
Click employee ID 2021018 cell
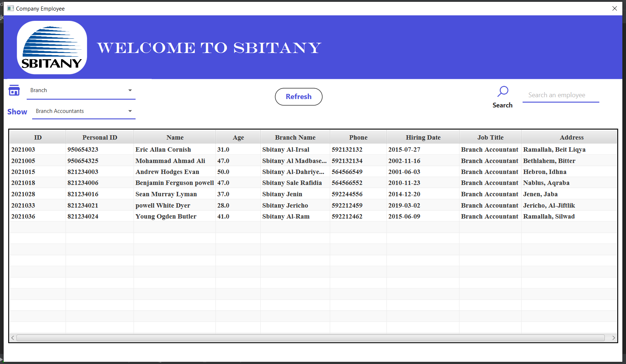[38, 183]
